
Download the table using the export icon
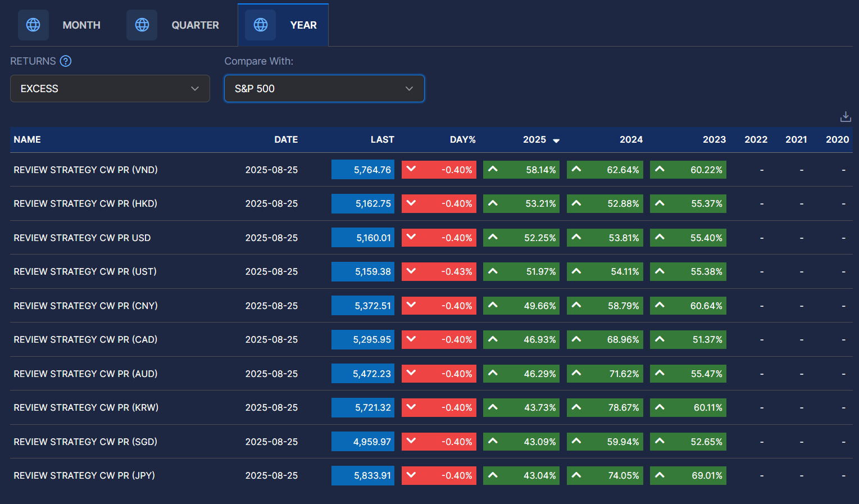click(x=846, y=117)
